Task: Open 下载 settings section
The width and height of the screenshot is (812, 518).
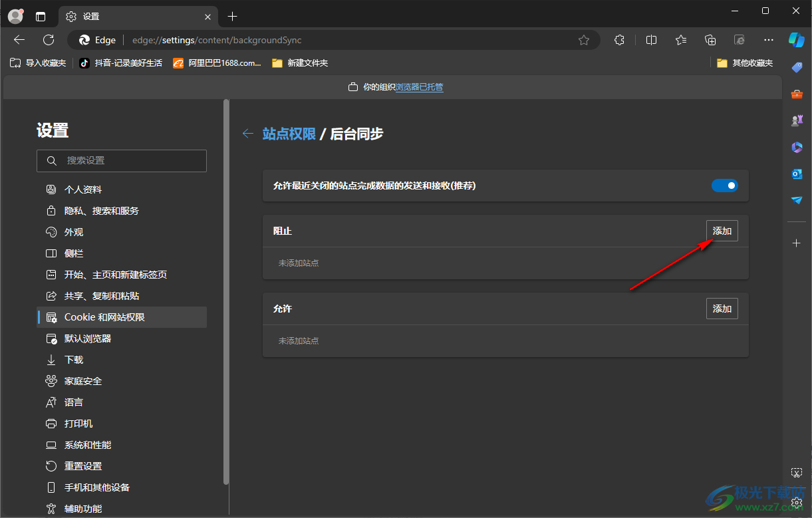Action: point(122,360)
